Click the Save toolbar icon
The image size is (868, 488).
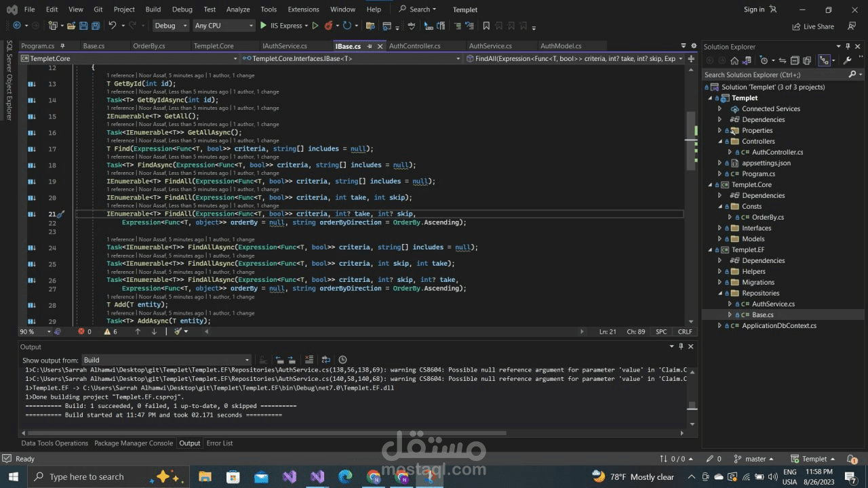click(x=83, y=26)
